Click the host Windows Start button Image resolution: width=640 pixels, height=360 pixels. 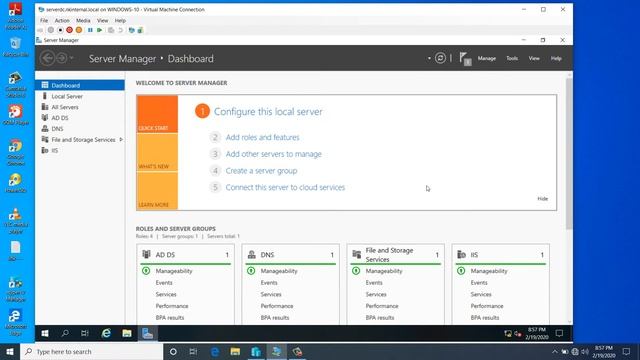coord(10,351)
